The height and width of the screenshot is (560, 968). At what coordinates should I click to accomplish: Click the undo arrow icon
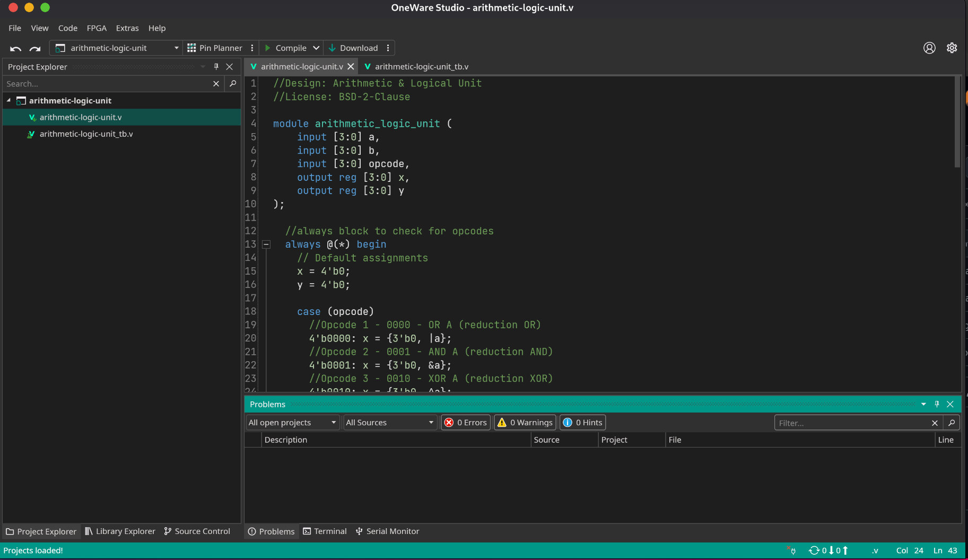(15, 48)
